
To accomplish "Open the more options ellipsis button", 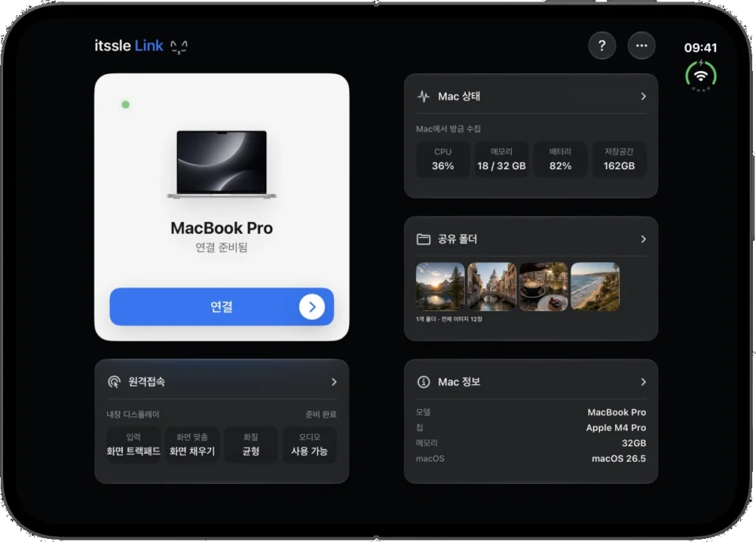I will pyautogui.click(x=641, y=46).
